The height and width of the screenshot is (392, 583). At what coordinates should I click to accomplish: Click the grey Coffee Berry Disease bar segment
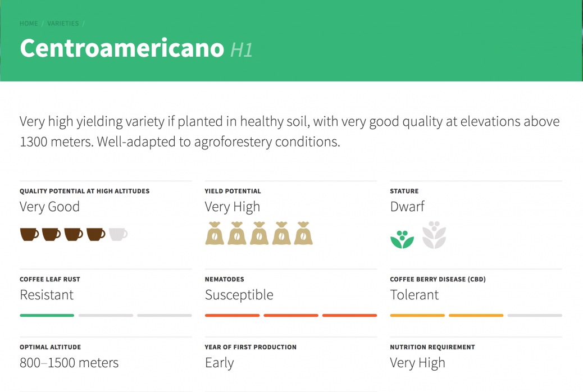(x=535, y=316)
